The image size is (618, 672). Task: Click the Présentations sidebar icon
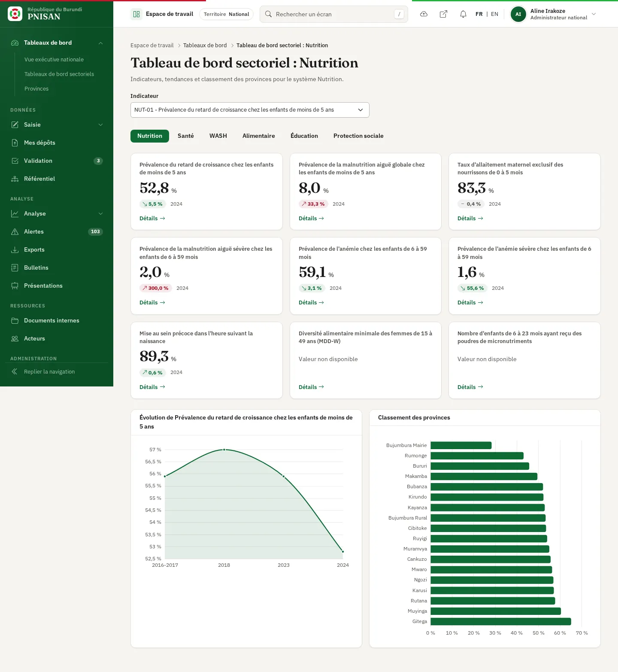(15, 286)
